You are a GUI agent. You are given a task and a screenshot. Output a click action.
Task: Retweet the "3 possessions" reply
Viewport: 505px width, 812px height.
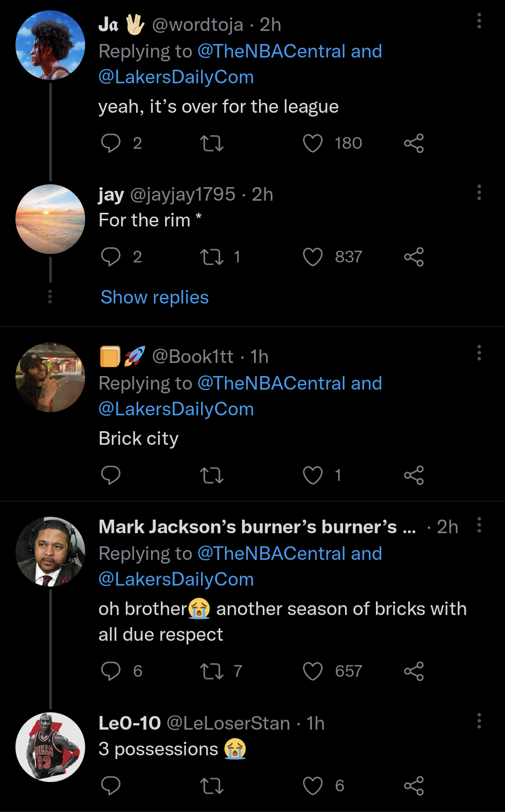212,786
